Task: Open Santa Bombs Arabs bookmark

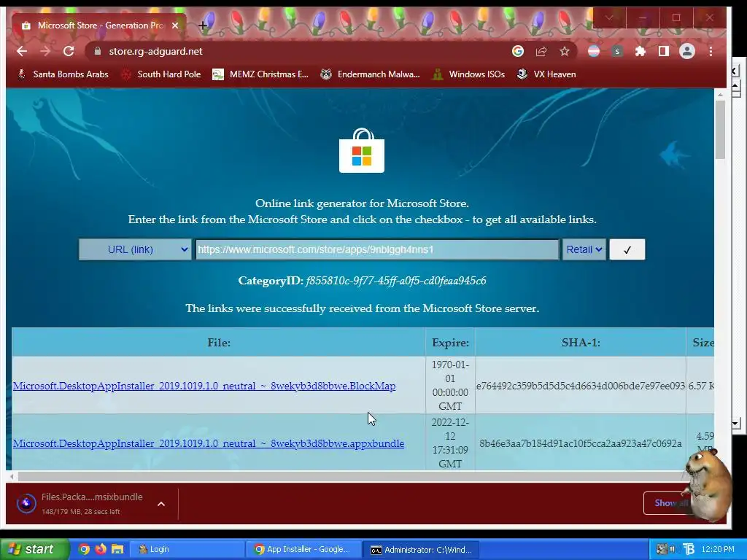Action: (63, 74)
